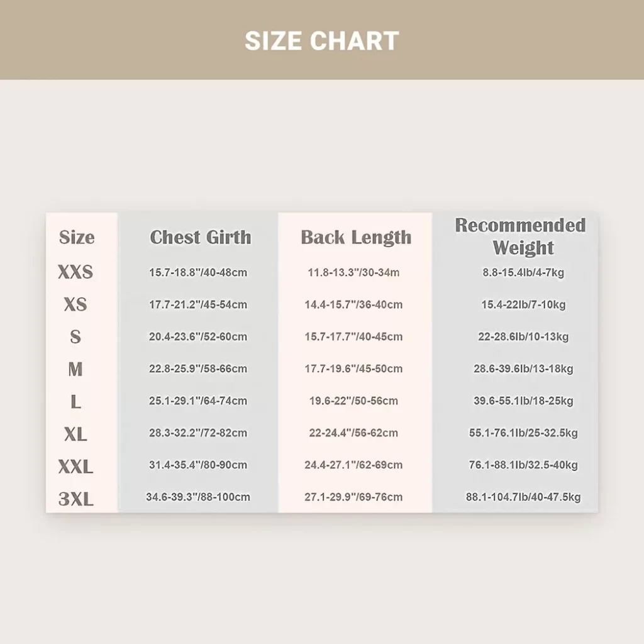Click back length value 14.4-15.7"/36-40cm

(x=353, y=304)
